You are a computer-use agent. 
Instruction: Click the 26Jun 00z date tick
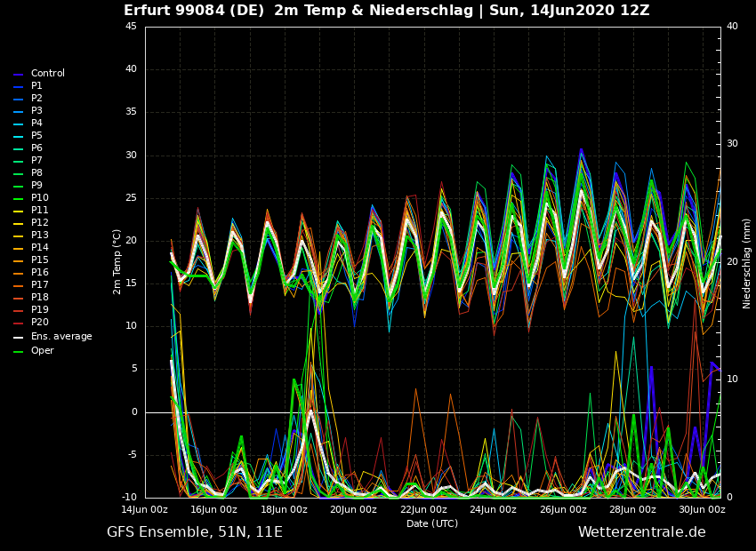(x=563, y=509)
